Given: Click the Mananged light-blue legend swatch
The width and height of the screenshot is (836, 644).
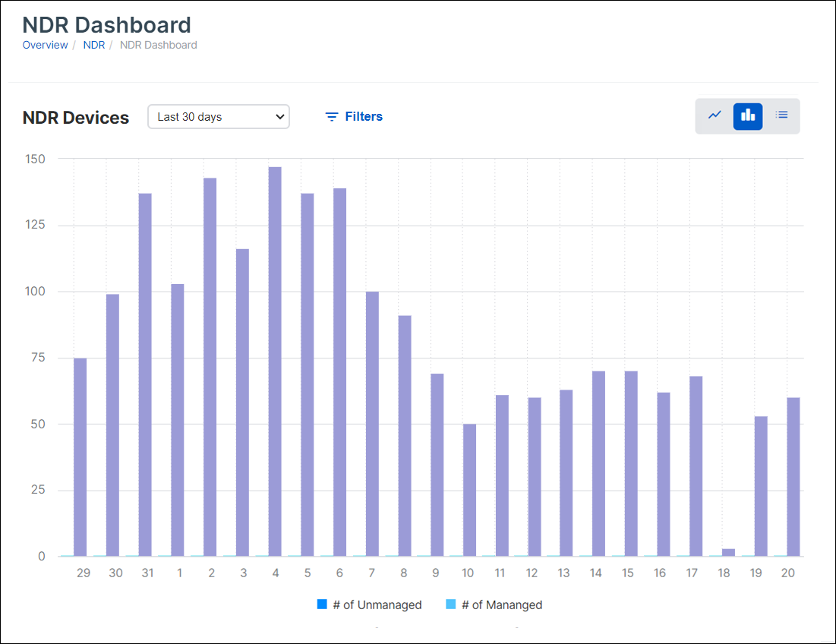Looking at the screenshot, I should pos(451,605).
